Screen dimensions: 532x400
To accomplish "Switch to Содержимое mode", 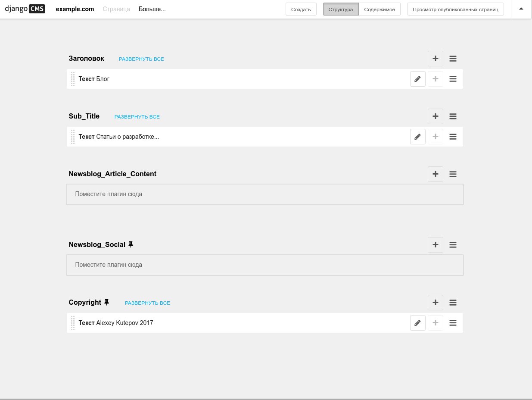I will [379, 9].
